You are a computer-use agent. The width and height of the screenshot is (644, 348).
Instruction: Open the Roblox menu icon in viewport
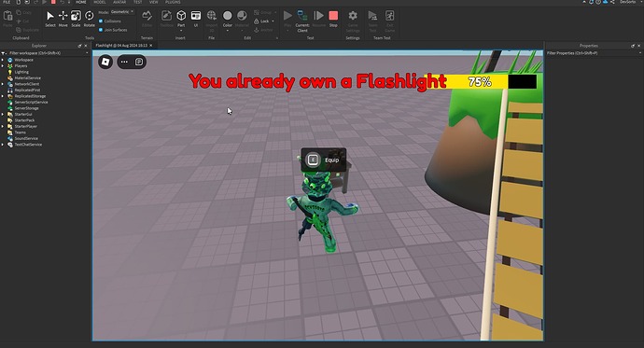[x=105, y=62]
